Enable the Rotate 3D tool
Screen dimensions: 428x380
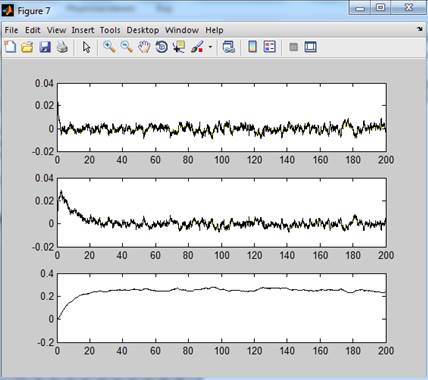[162, 47]
